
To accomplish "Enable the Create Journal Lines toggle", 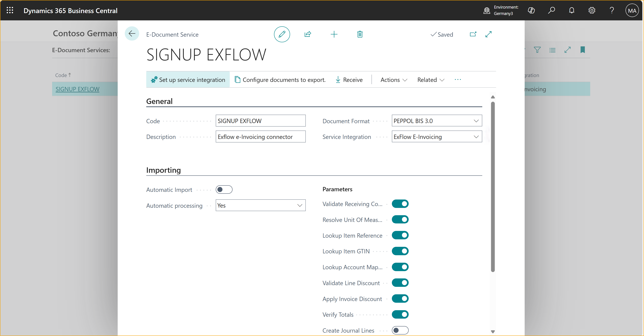I will tap(400, 330).
